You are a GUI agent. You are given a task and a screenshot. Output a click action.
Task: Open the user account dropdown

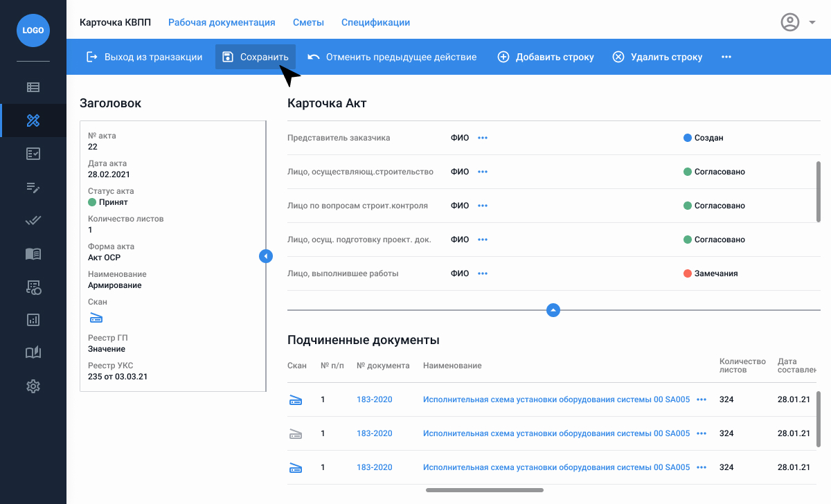(x=798, y=23)
